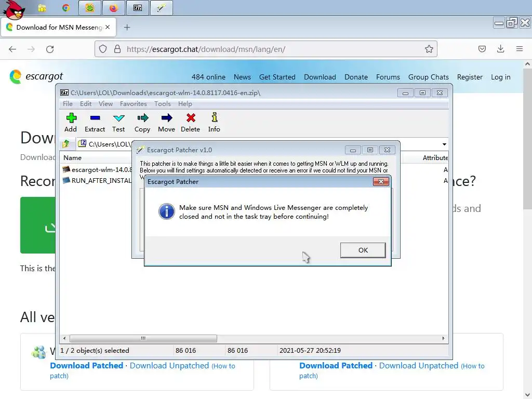The width and height of the screenshot is (532, 399).
Task: Open the browser hamburger menu
Action: (519, 49)
